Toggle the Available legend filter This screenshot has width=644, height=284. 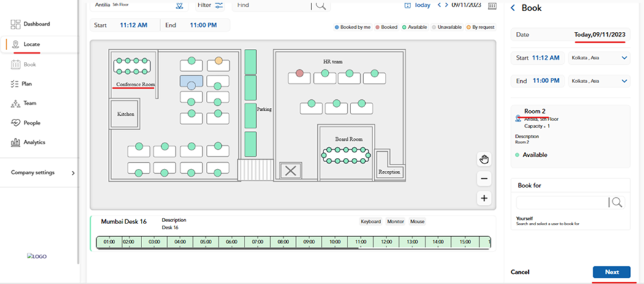(x=415, y=27)
